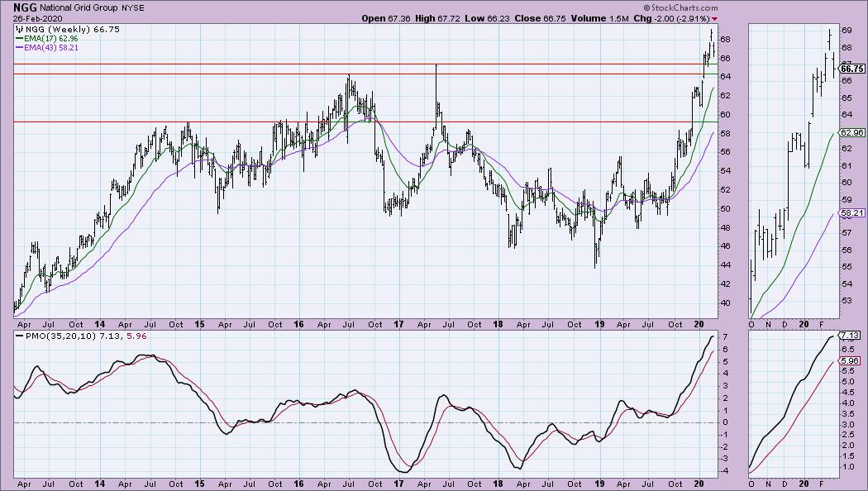Click the Low 66.23 value
The height and width of the screenshot is (491, 868).
coord(487,18)
